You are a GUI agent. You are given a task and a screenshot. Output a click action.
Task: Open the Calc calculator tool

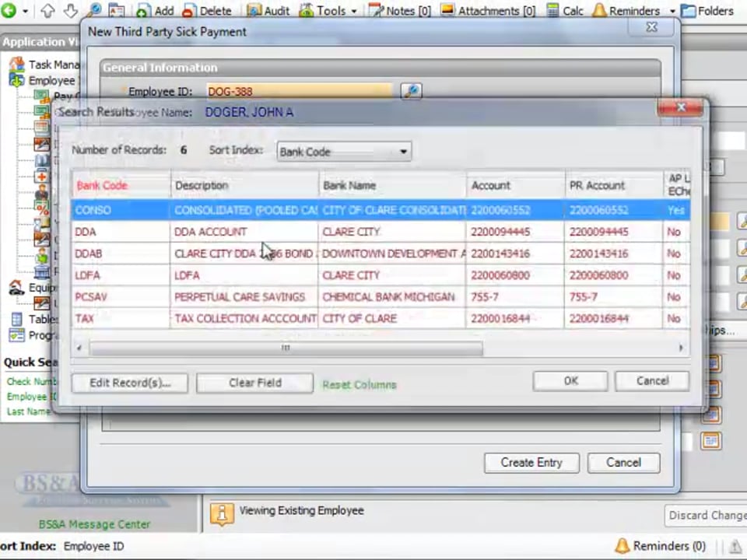[564, 11]
